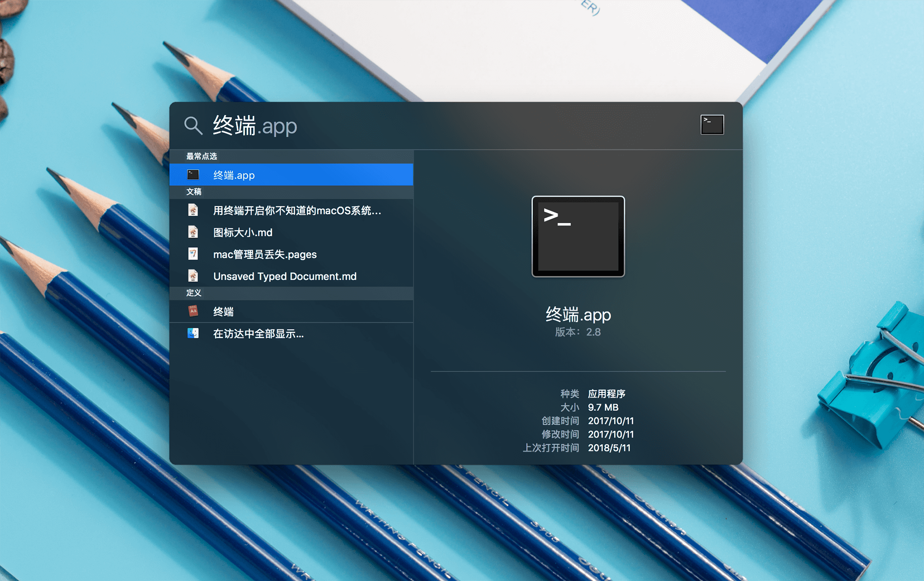Click the 上次打开时间 date 2018/5/11
924x581 pixels.
tap(609, 448)
